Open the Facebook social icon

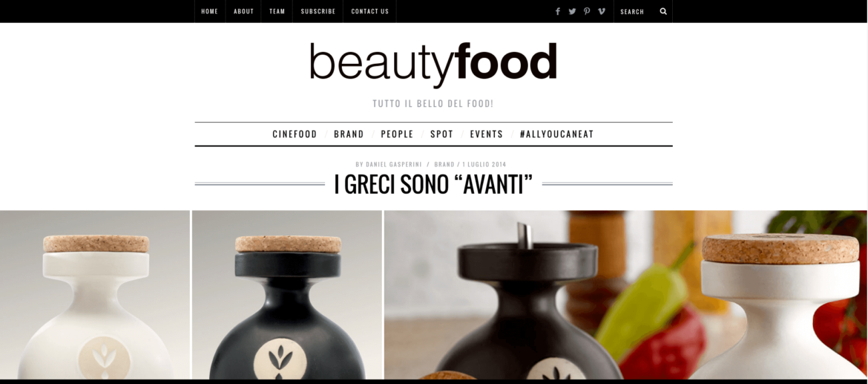(557, 11)
